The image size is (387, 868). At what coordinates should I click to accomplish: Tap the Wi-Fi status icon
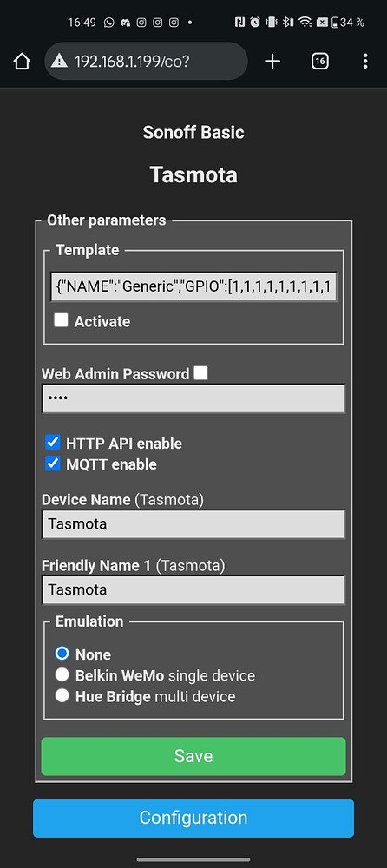(305, 23)
